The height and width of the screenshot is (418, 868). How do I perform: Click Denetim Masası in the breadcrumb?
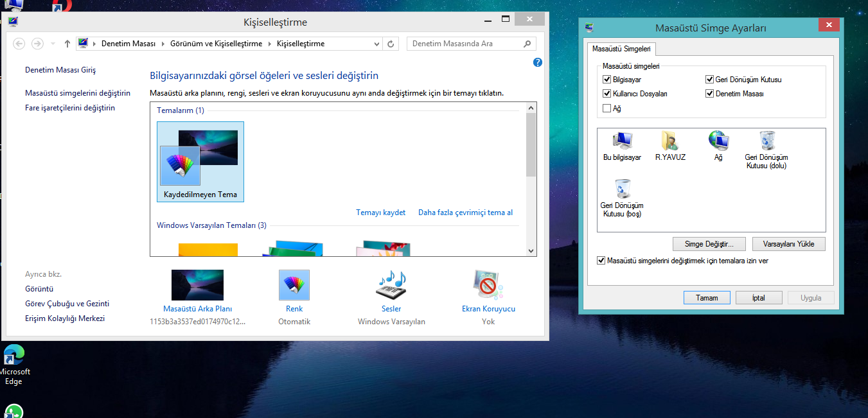click(128, 44)
